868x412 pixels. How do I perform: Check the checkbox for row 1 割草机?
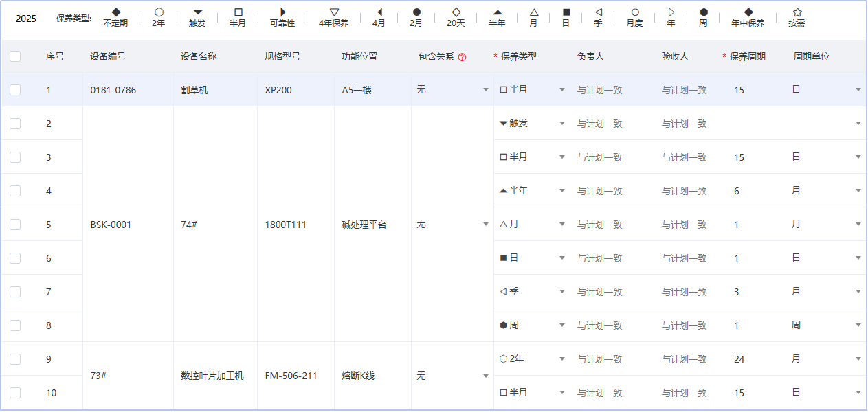click(15, 89)
